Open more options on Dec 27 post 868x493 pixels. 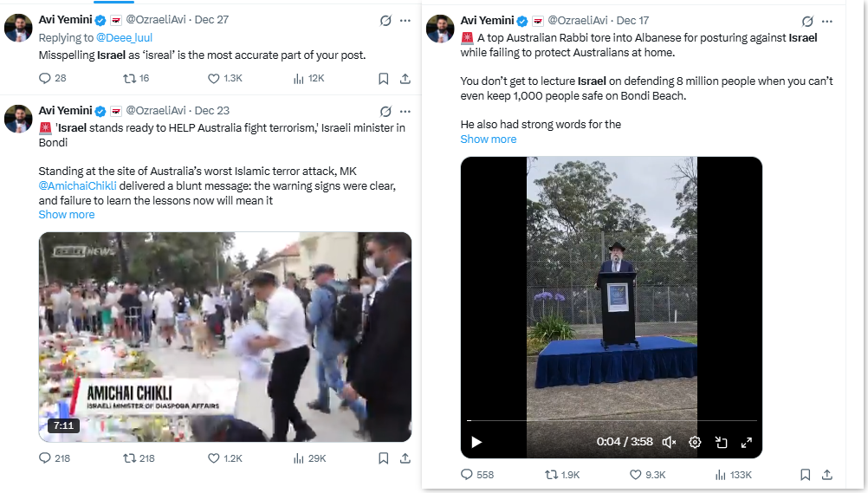pyautogui.click(x=405, y=21)
